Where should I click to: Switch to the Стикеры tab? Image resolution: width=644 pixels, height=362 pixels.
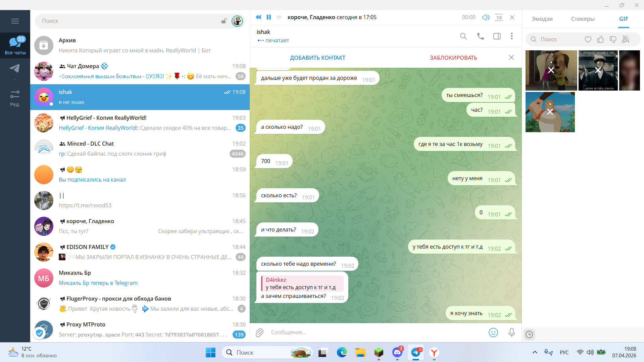[x=583, y=19]
